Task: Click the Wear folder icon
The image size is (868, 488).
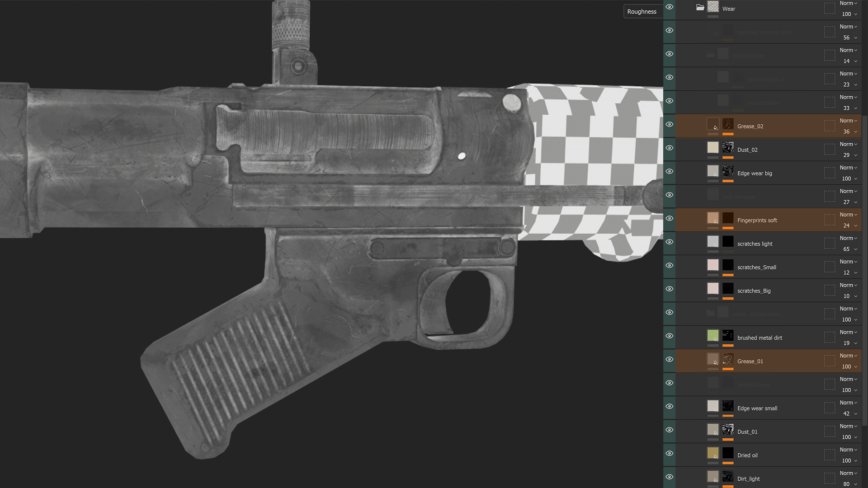Action: pos(700,7)
